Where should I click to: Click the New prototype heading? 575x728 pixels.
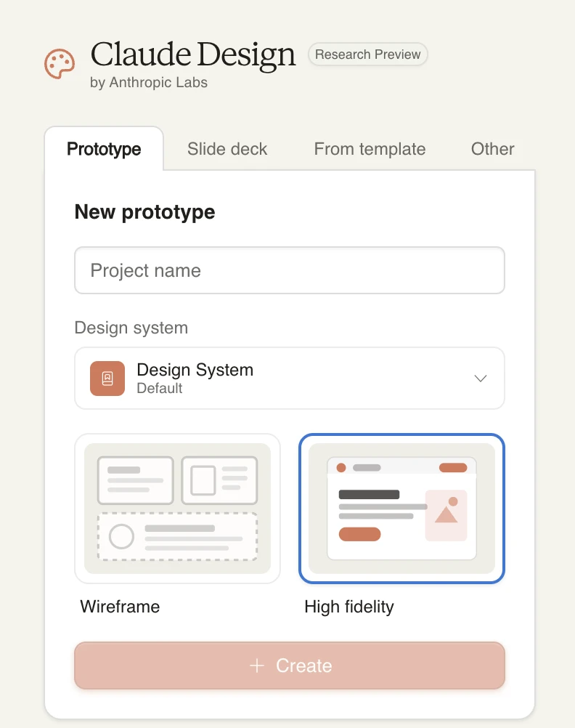[x=145, y=212]
